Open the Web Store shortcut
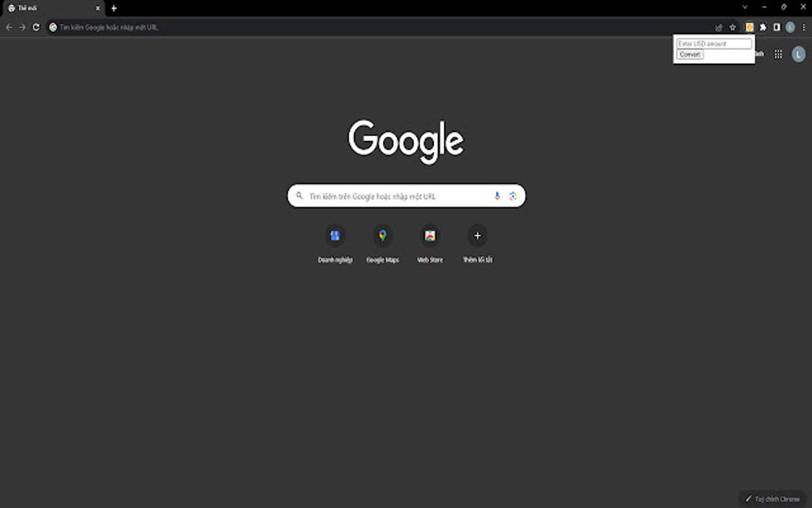This screenshot has height=508, width=812. 430,244
